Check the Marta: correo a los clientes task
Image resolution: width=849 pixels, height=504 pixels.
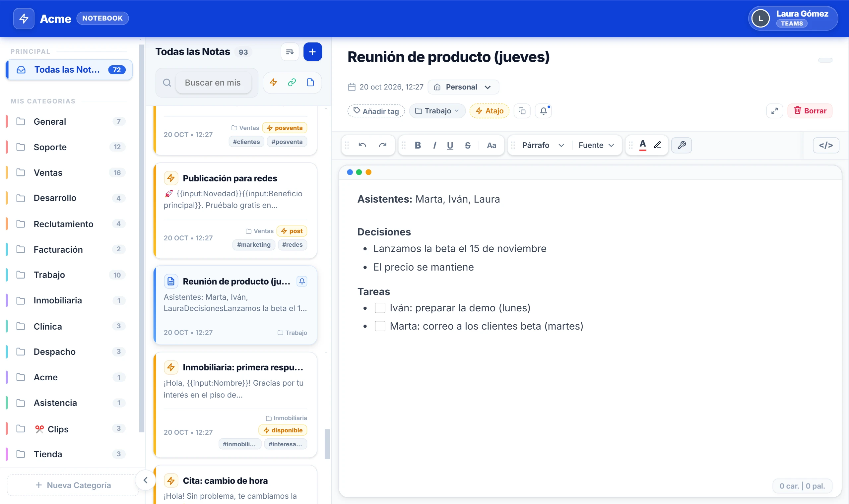click(380, 326)
